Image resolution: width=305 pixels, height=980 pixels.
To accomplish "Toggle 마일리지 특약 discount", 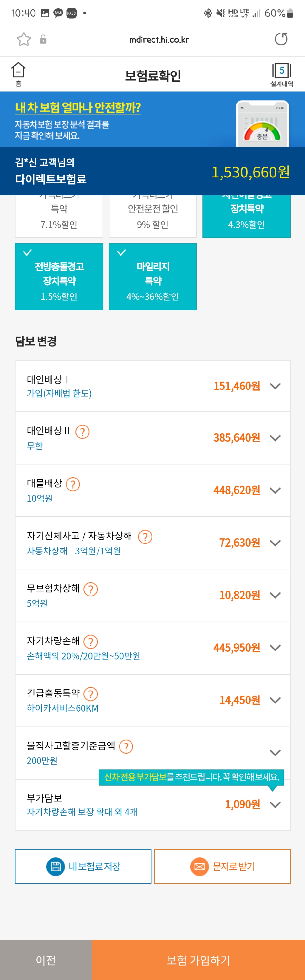I will coord(153,277).
